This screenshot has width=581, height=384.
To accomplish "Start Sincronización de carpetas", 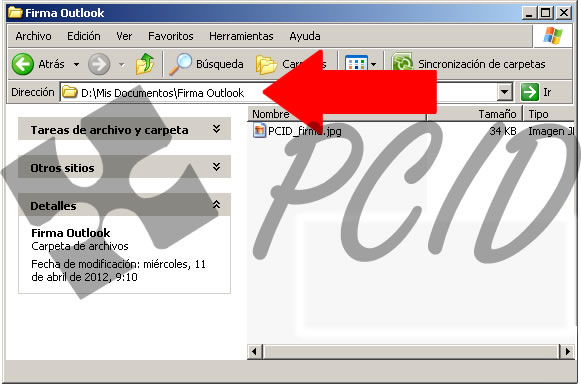I will pos(469,64).
